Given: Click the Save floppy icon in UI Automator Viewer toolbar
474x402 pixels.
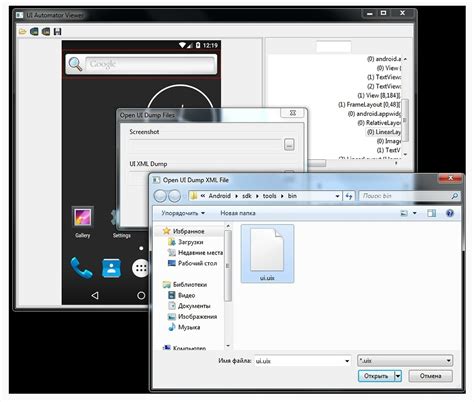Looking at the screenshot, I should tap(57, 32).
